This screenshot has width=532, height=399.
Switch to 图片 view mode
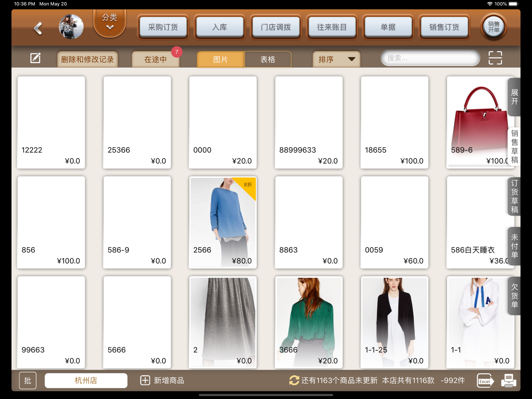(220, 59)
